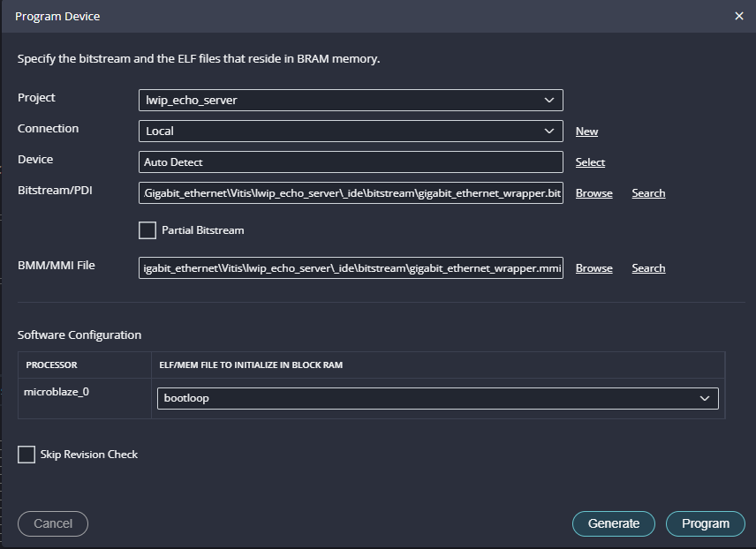756x549 pixels.
Task: Enable the Partial Bitstream checkbox
Action: (x=147, y=230)
